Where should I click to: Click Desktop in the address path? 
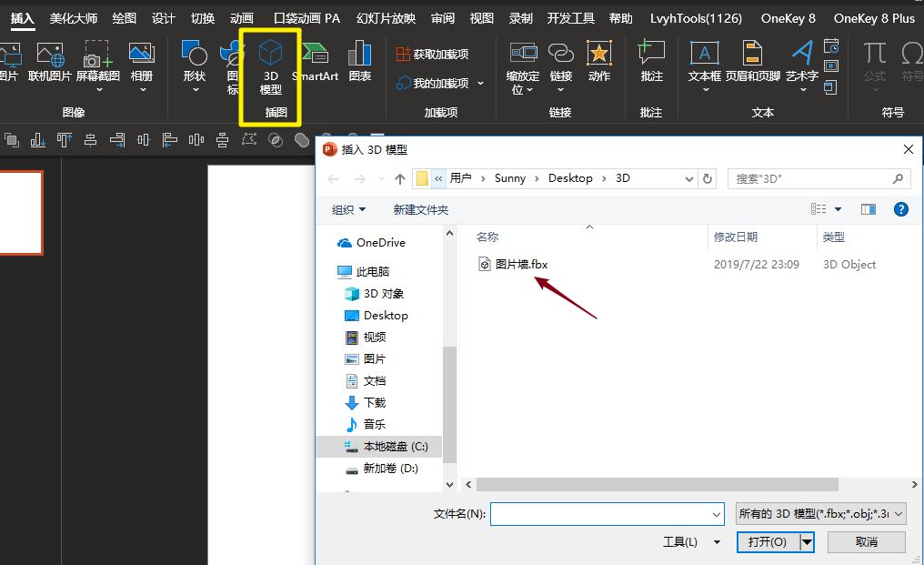coord(570,178)
